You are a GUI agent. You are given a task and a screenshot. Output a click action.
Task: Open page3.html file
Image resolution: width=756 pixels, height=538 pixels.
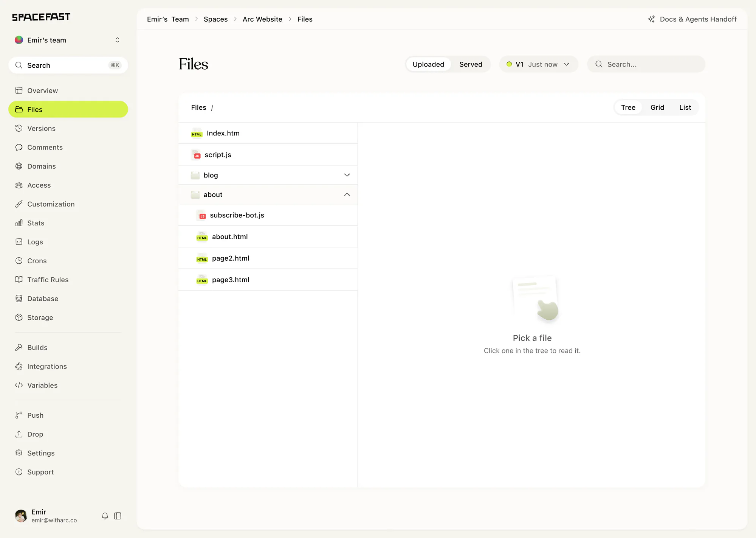tap(268, 280)
